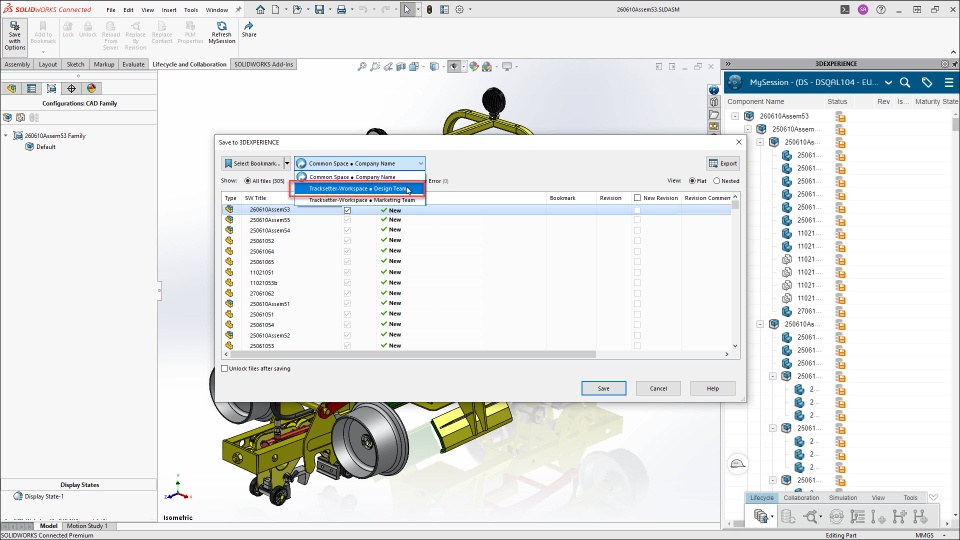Image resolution: width=960 pixels, height=540 pixels.
Task: Check Unlock files after saving
Action: click(x=224, y=369)
